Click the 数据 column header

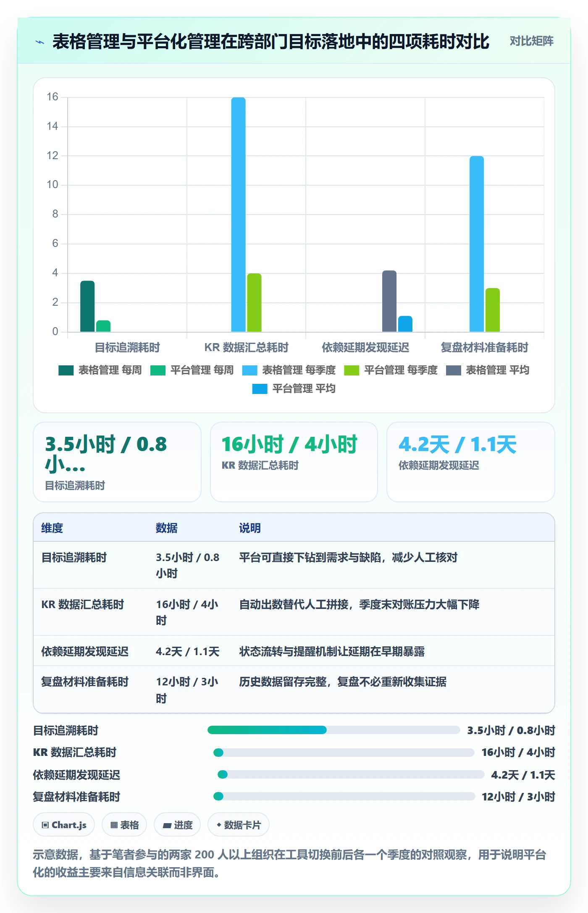pyautogui.click(x=167, y=528)
